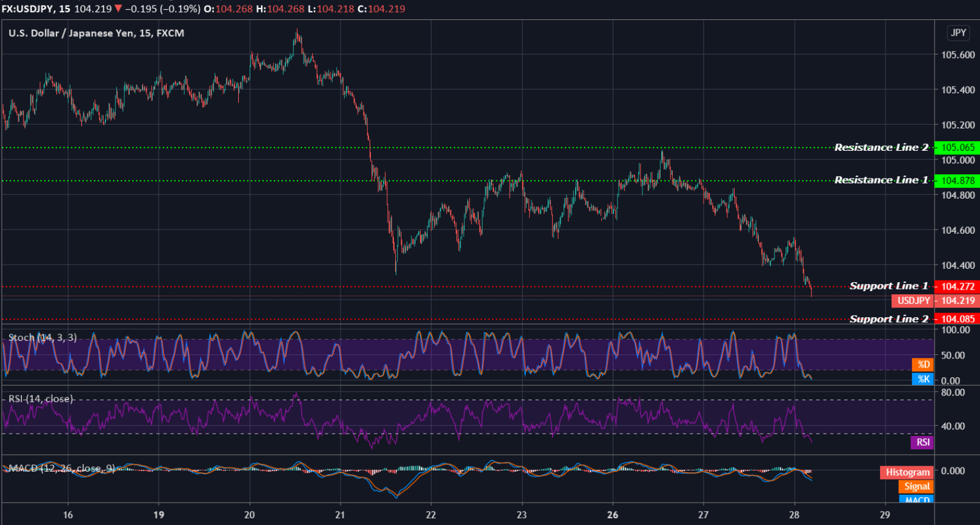The width and height of the screenshot is (980, 525).
Task: Click the 105.000 price axis label
Action: coord(958,160)
